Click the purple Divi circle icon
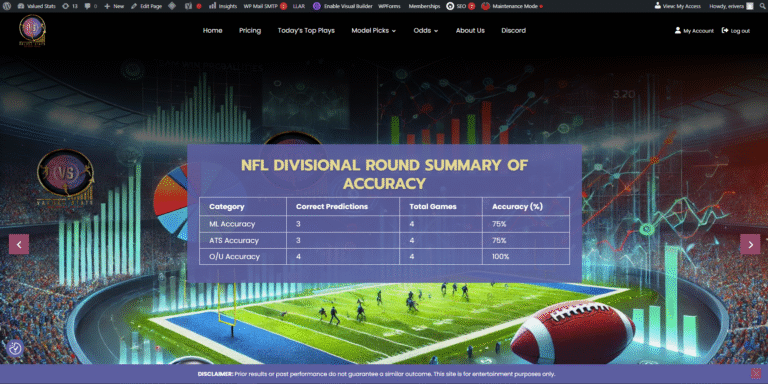Image resolution: width=768 pixels, height=384 pixels. coord(317,6)
